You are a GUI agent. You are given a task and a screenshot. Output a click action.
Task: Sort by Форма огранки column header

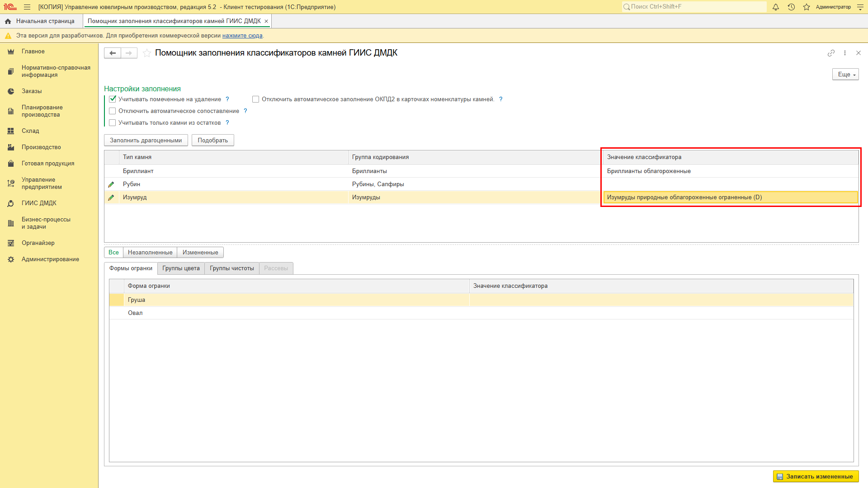point(297,286)
